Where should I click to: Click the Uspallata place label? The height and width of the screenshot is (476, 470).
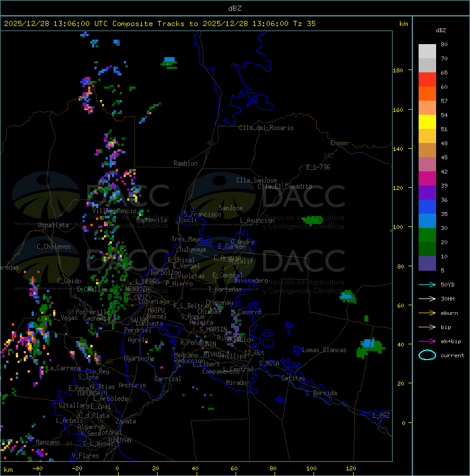(53, 225)
